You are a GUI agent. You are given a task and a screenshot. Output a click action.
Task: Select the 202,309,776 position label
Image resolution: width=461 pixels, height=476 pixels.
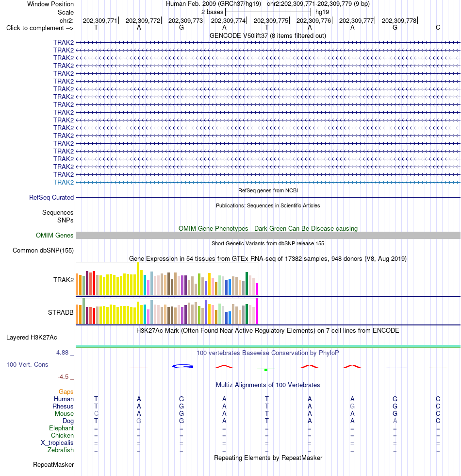tap(313, 20)
